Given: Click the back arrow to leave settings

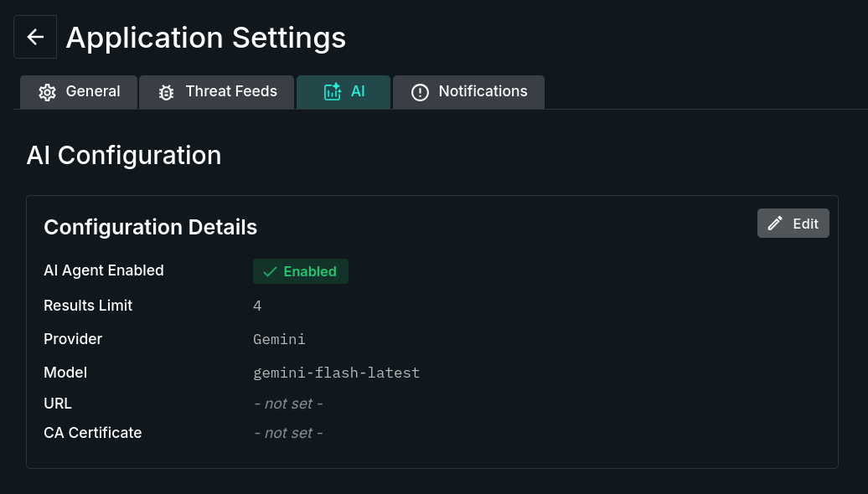Looking at the screenshot, I should tap(34, 36).
